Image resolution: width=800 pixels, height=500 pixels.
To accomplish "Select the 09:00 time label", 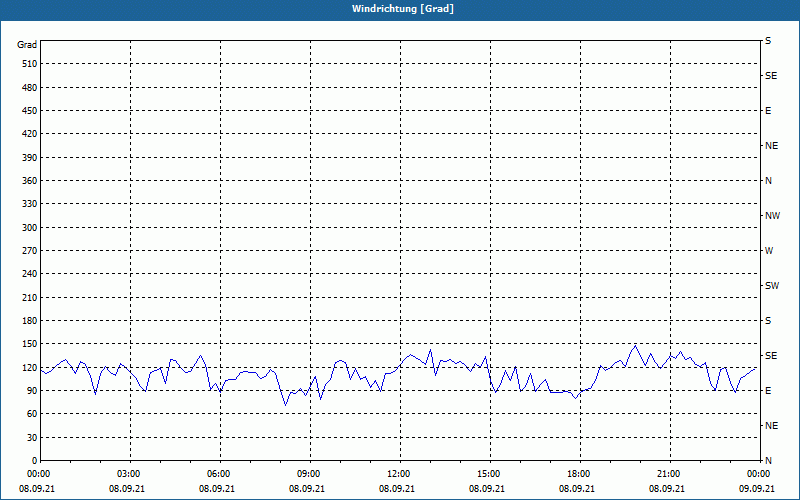I will (x=310, y=474).
